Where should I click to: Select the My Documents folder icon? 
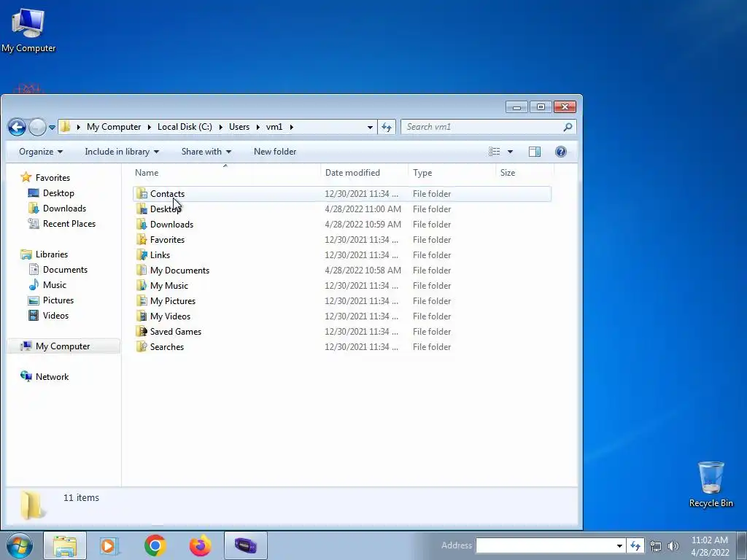click(142, 270)
